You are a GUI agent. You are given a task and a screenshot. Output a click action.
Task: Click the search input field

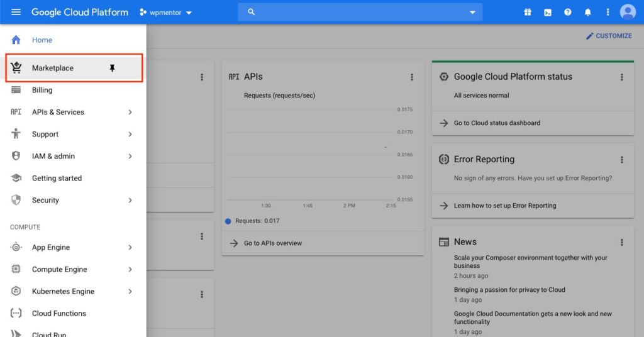pyautogui.click(x=358, y=12)
